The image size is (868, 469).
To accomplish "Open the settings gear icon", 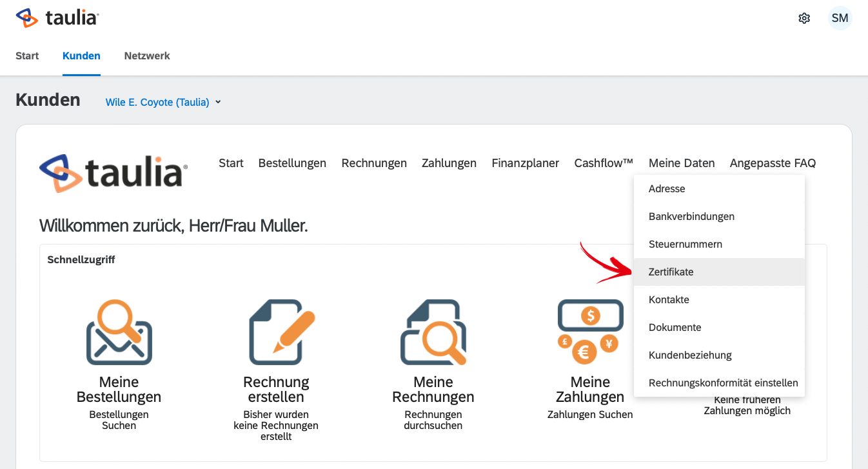I will click(x=804, y=18).
